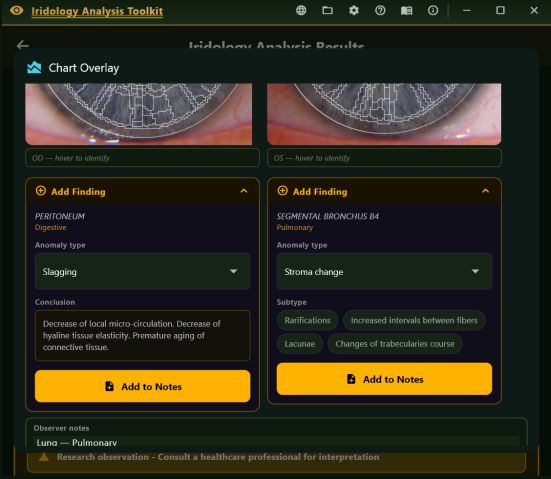The height and width of the screenshot is (479, 551).
Task: Select Changes of trabecularies course chip
Action: coord(395,344)
